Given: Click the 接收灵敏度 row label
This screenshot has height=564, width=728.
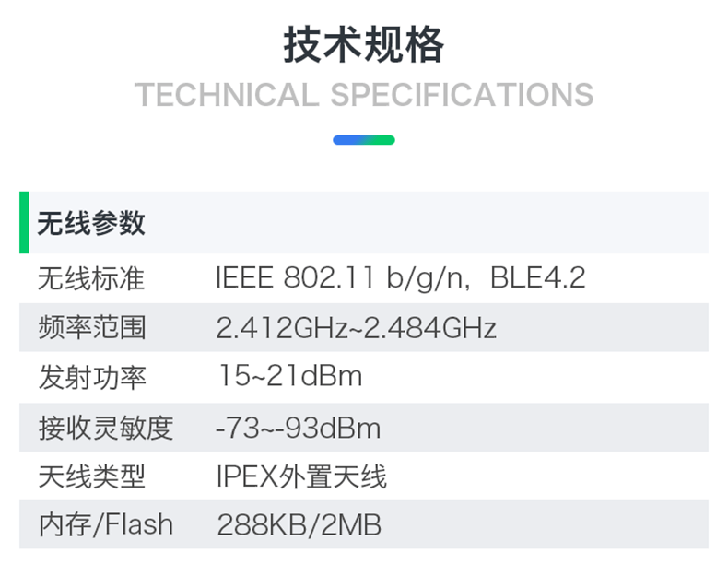Looking at the screenshot, I should click(x=105, y=428).
